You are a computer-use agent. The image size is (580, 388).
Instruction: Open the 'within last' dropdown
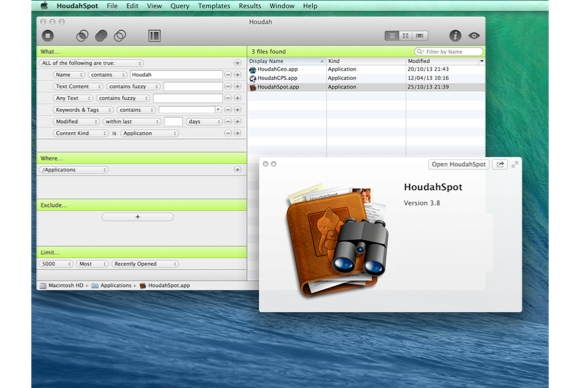[132, 121]
